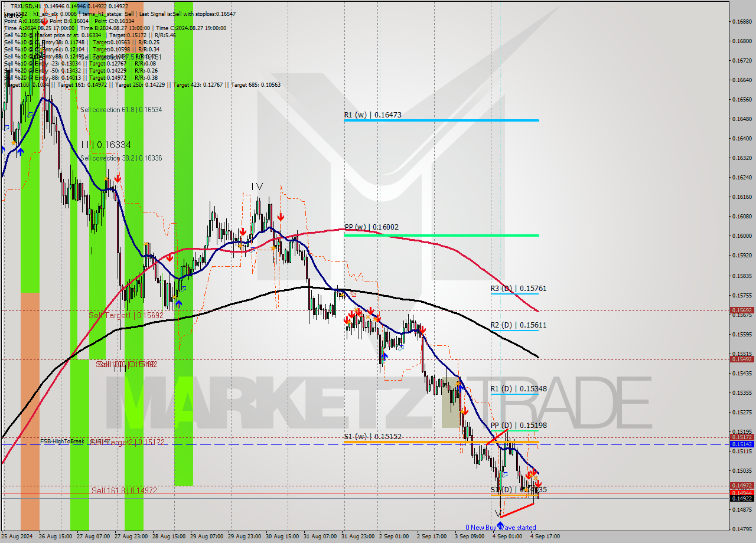Click the 0.16880 price axis label

(741, 22)
